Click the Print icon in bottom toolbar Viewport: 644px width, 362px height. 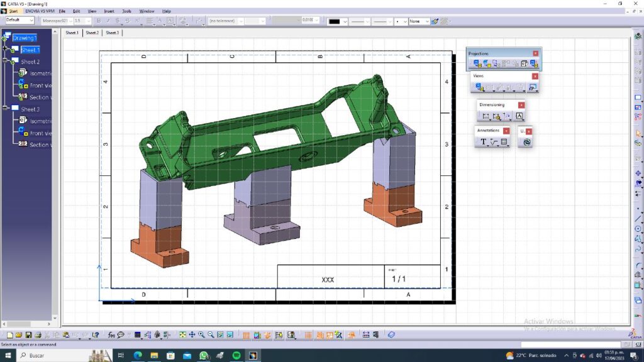click(38, 335)
